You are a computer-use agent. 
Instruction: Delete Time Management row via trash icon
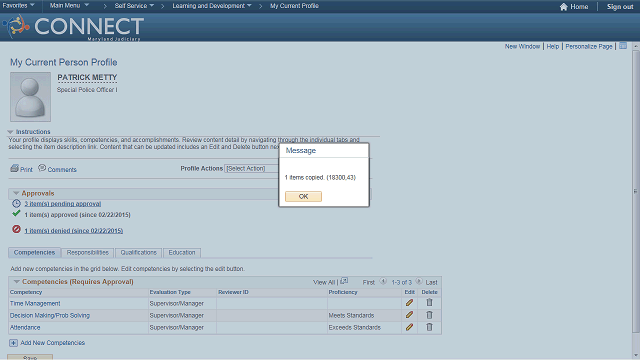(429, 302)
